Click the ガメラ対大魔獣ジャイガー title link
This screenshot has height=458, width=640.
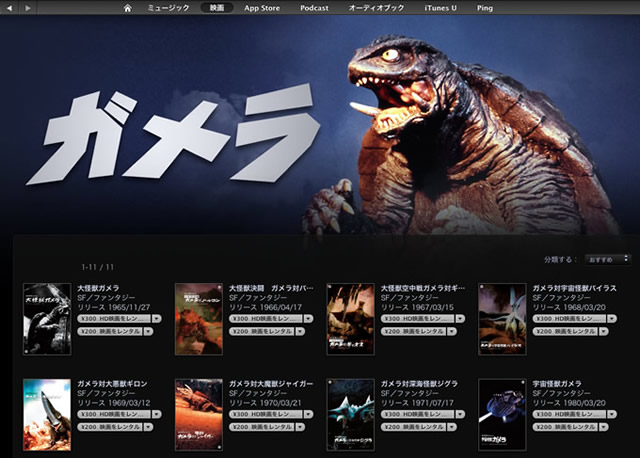[271, 384]
